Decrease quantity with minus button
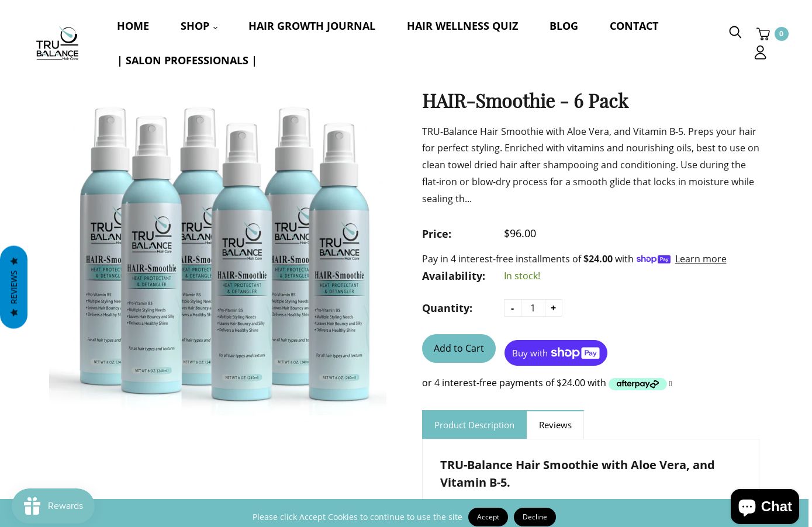Screen dimensions: 812x527 pyautogui.click(x=513, y=308)
